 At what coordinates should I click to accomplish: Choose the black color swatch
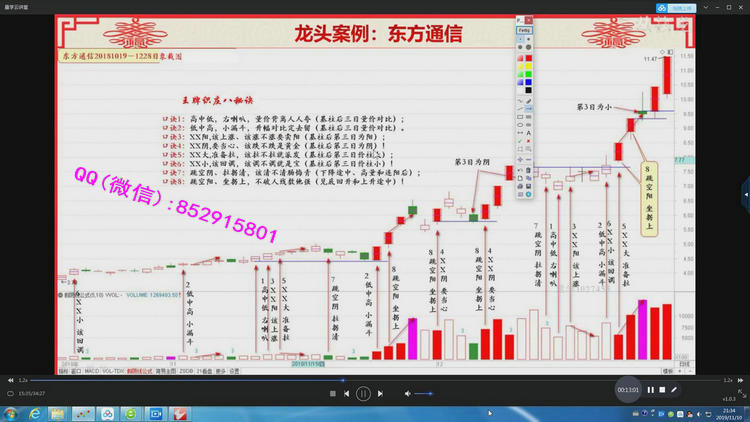pyautogui.click(x=529, y=92)
